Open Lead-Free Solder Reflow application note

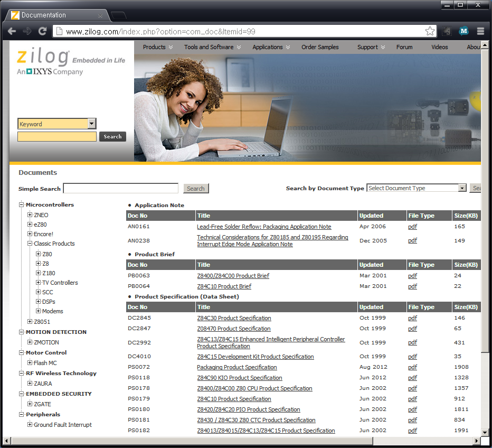pos(264,227)
